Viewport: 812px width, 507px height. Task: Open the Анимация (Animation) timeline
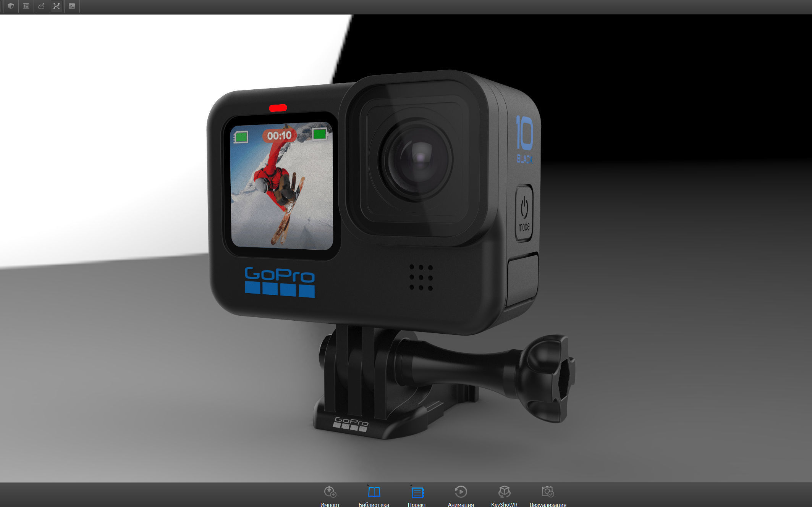tap(461, 496)
